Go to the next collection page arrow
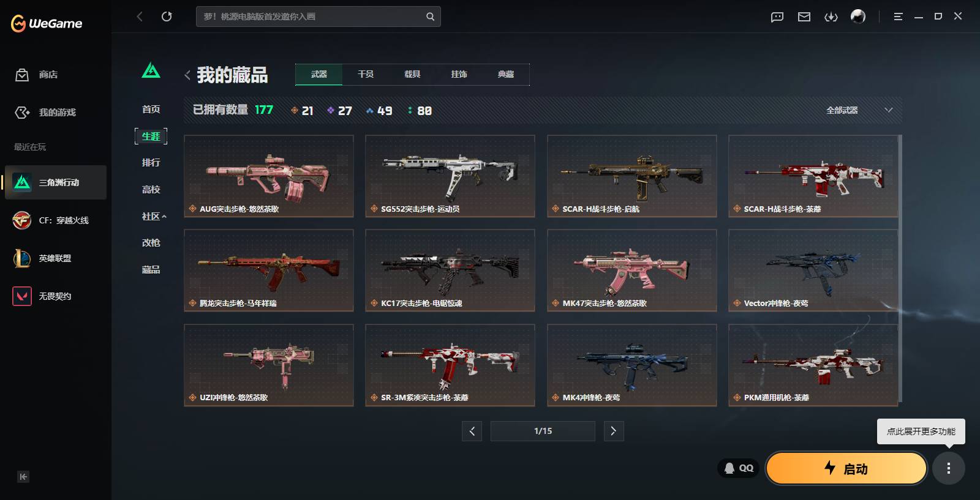 [x=614, y=431]
